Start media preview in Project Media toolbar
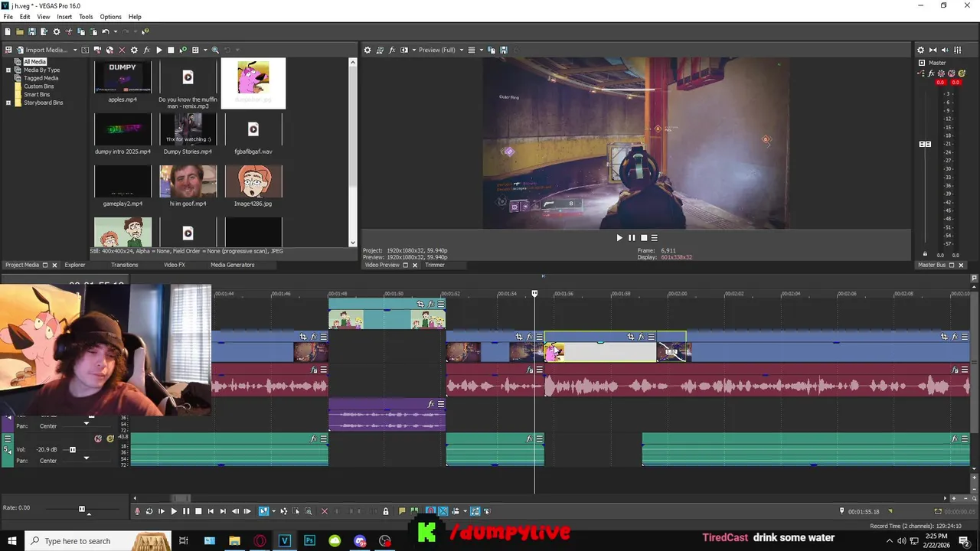This screenshot has width=980, height=551. point(158,50)
